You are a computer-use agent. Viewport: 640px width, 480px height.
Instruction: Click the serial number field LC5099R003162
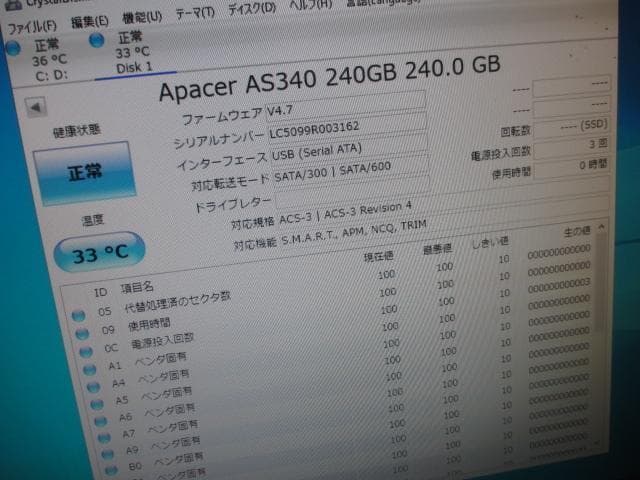(x=347, y=127)
